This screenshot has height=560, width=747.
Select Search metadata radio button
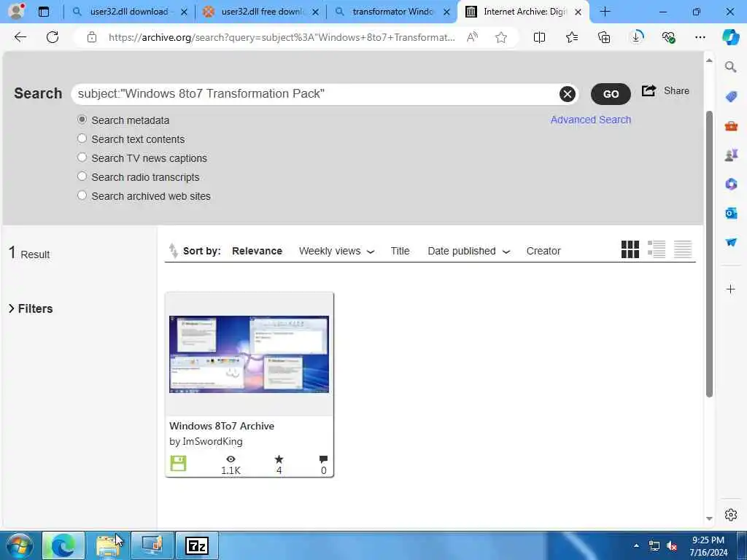[x=82, y=120]
